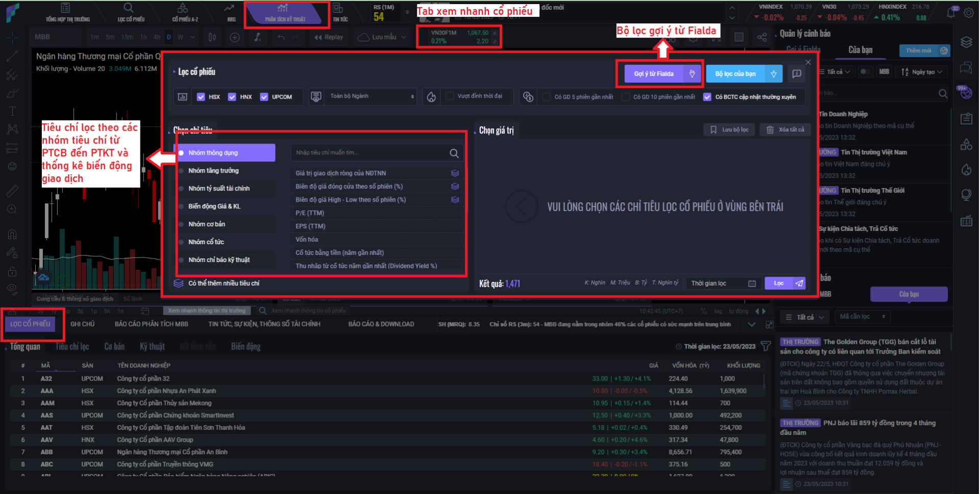Screen dimensions: 980x494
Task: Open settings gear in top bar
Action: point(968,13)
